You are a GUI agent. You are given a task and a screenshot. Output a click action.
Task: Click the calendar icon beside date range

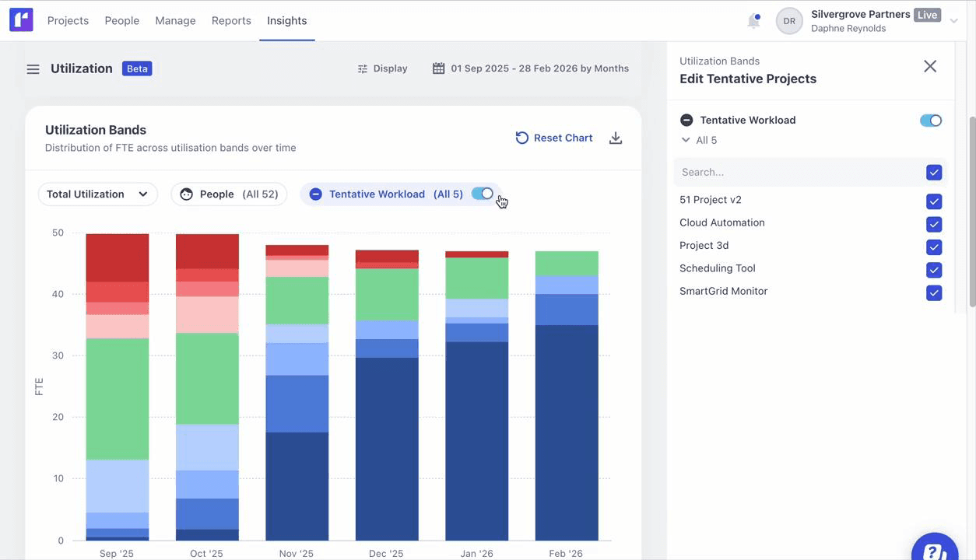[x=439, y=68]
